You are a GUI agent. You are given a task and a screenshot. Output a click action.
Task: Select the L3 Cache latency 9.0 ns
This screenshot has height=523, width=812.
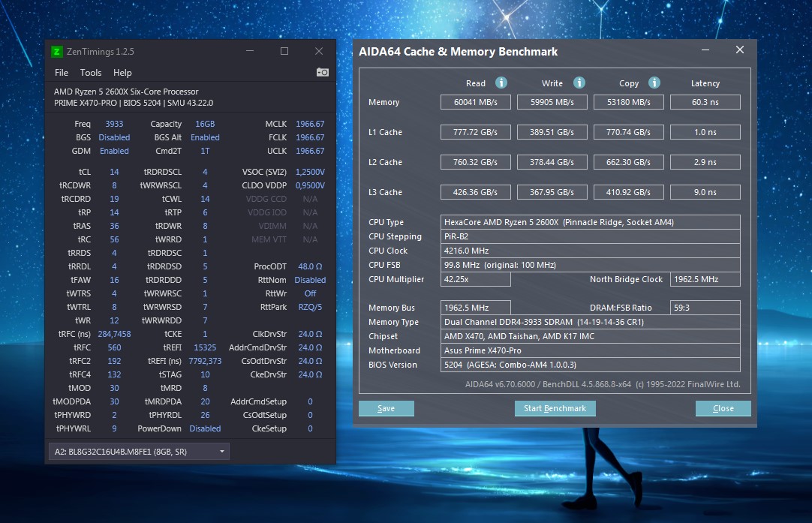pyautogui.click(x=705, y=192)
